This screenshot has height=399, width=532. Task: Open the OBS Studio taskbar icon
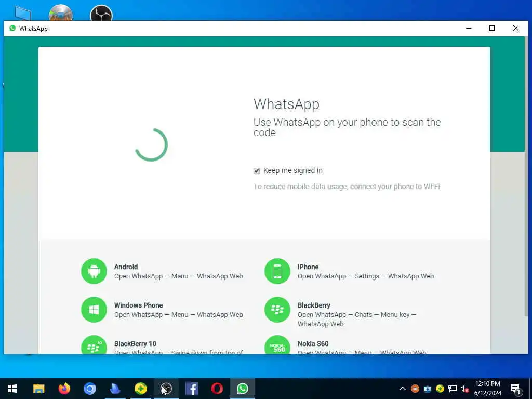[x=166, y=389]
